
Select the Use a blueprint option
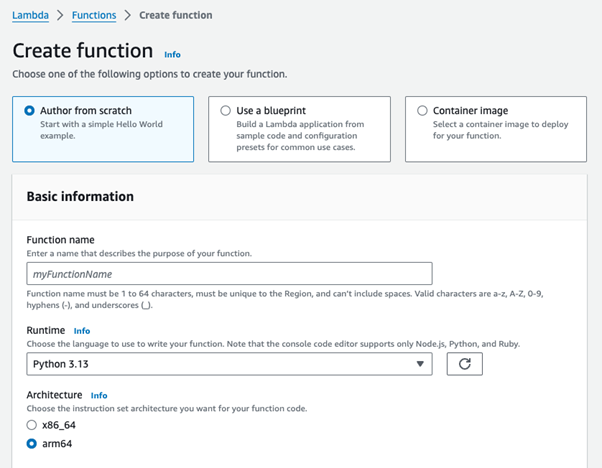click(x=299, y=129)
